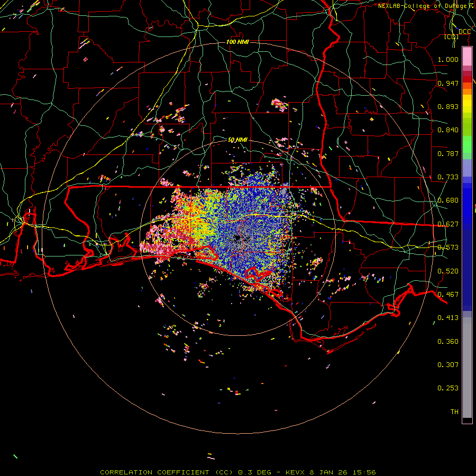Image resolution: width=476 pixels, height=476 pixels.
Task: Click the "100 NMI" range ring label
Action: [237, 42]
